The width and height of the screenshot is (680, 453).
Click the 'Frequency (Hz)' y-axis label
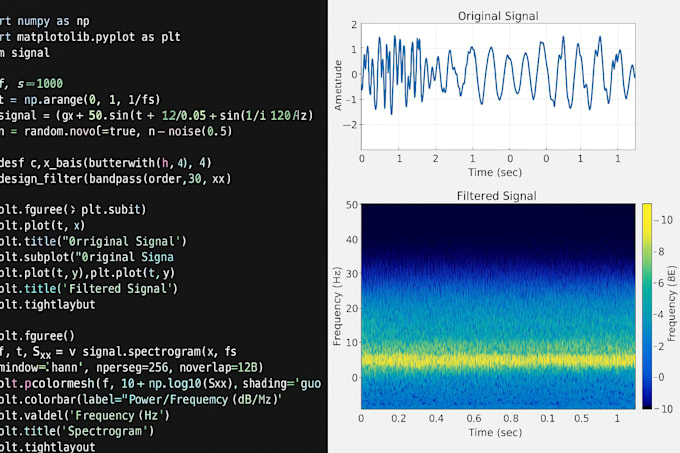pyautogui.click(x=337, y=306)
